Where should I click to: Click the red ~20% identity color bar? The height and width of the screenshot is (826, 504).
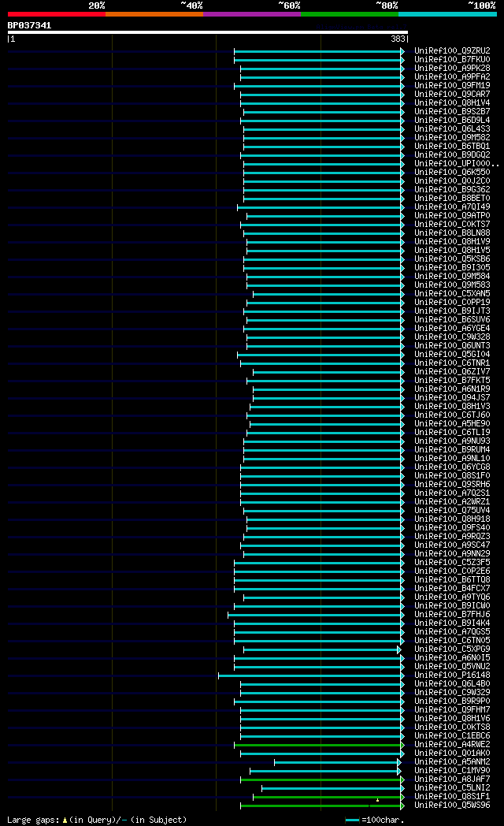coord(56,14)
